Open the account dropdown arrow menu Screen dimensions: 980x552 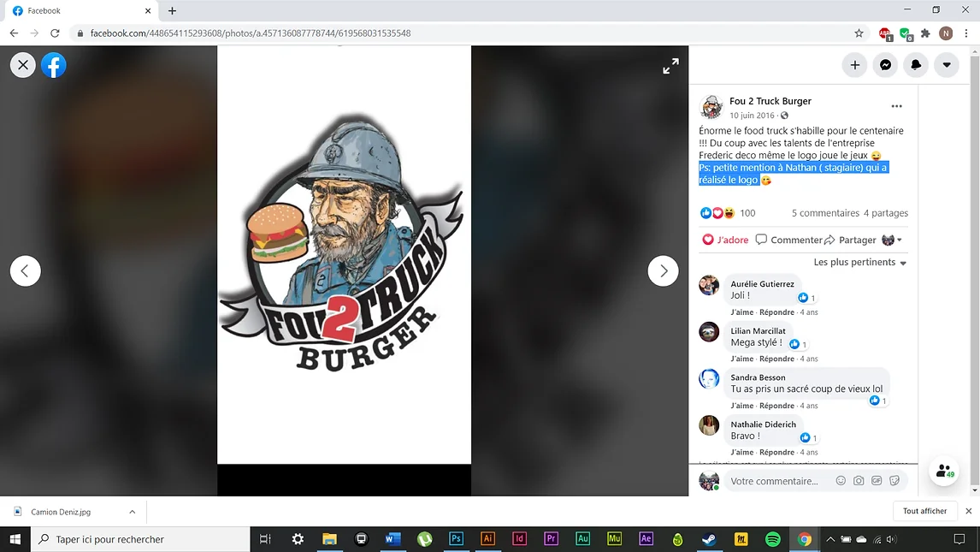coord(947,65)
